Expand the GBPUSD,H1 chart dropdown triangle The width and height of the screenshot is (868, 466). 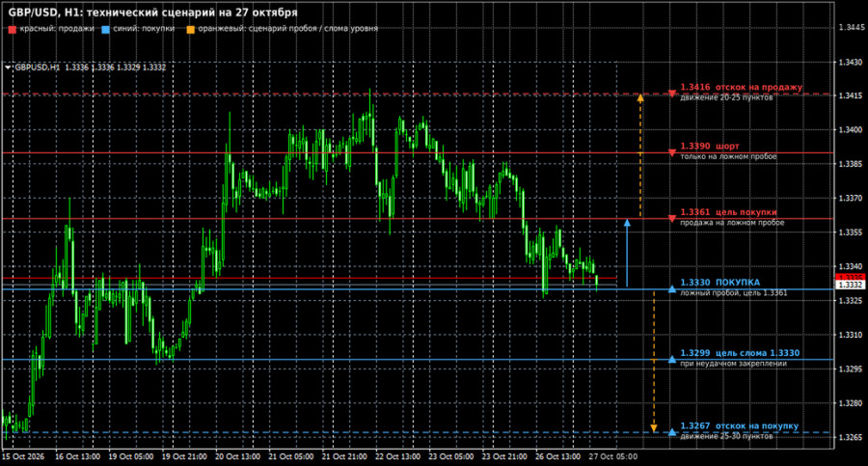tap(8, 67)
